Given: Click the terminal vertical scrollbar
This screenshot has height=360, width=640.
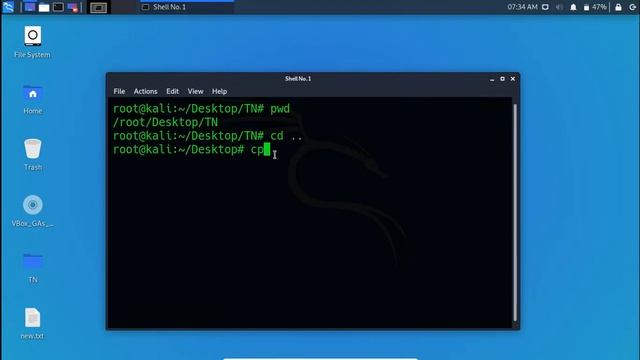Looking at the screenshot, I should pyautogui.click(x=515, y=212).
